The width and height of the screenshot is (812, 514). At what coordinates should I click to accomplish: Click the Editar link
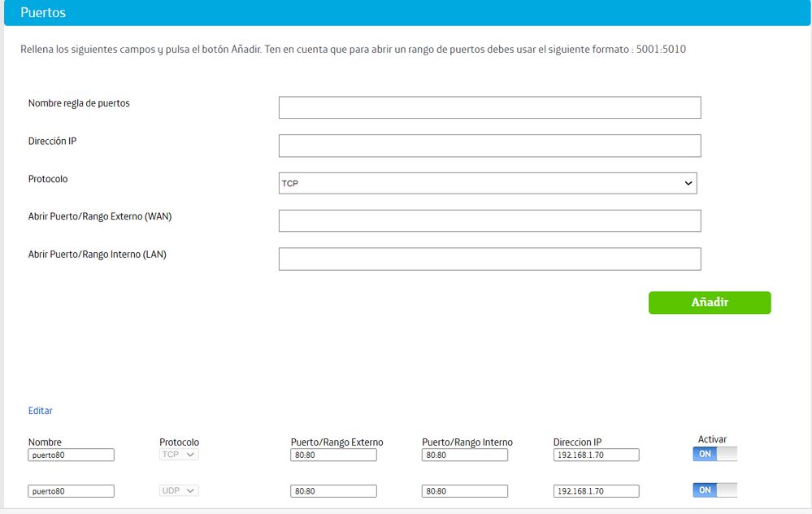pyautogui.click(x=41, y=411)
